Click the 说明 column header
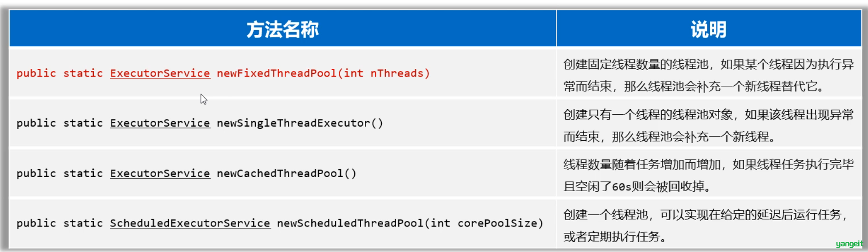868x252 pixels. click(x=708, y=29)
